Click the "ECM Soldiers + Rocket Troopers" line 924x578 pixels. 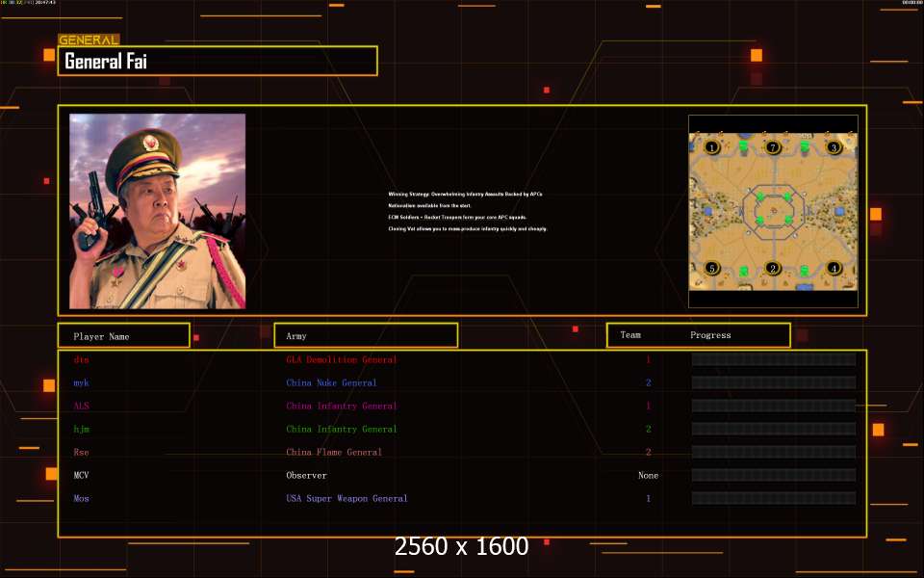457,217
